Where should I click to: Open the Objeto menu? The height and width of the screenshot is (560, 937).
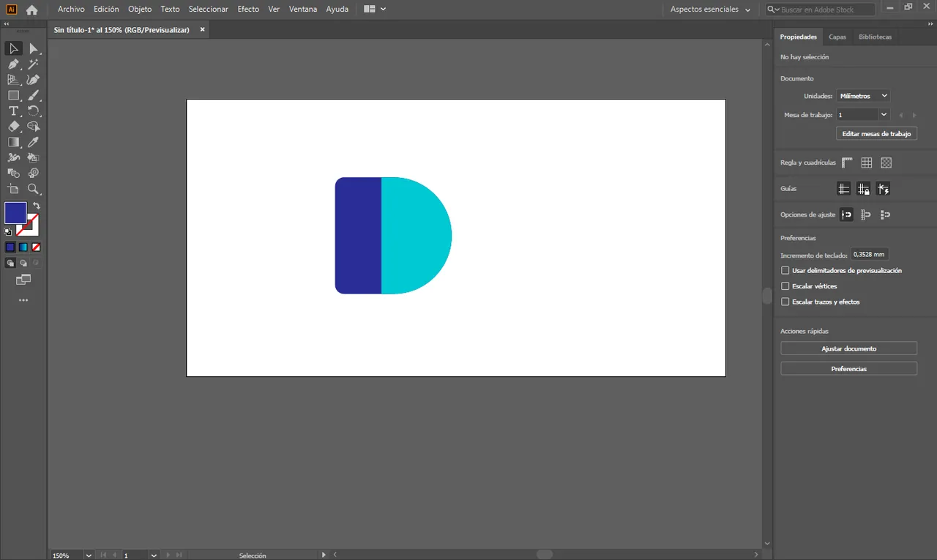[x=140, y=10]
